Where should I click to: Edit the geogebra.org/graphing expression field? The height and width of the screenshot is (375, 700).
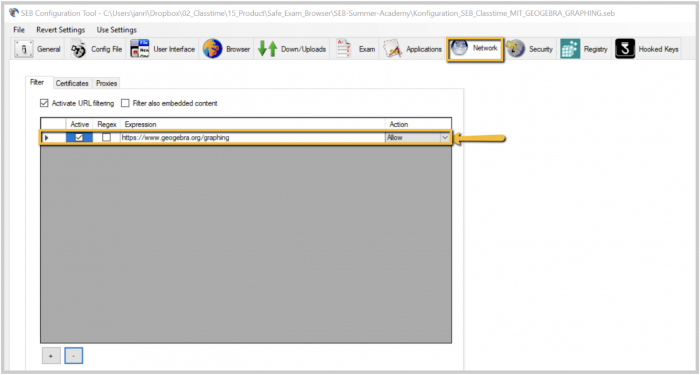coord(252,138)
